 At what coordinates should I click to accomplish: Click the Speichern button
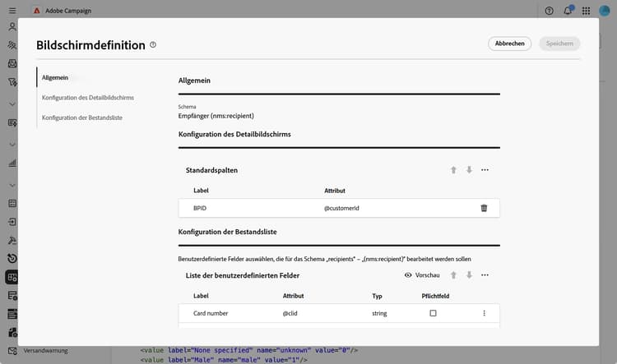(x=559, y=44)
